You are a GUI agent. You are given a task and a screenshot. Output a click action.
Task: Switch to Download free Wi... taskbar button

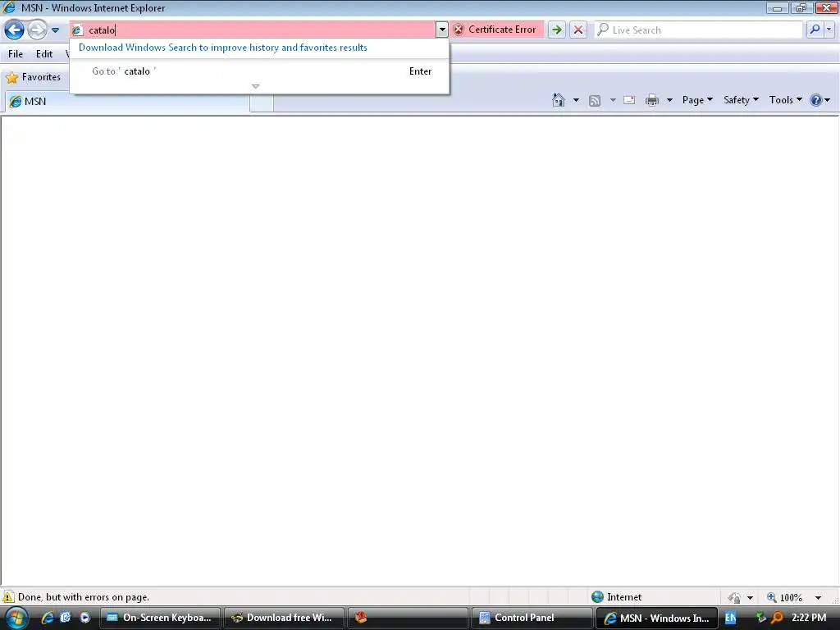coord(283,618)
